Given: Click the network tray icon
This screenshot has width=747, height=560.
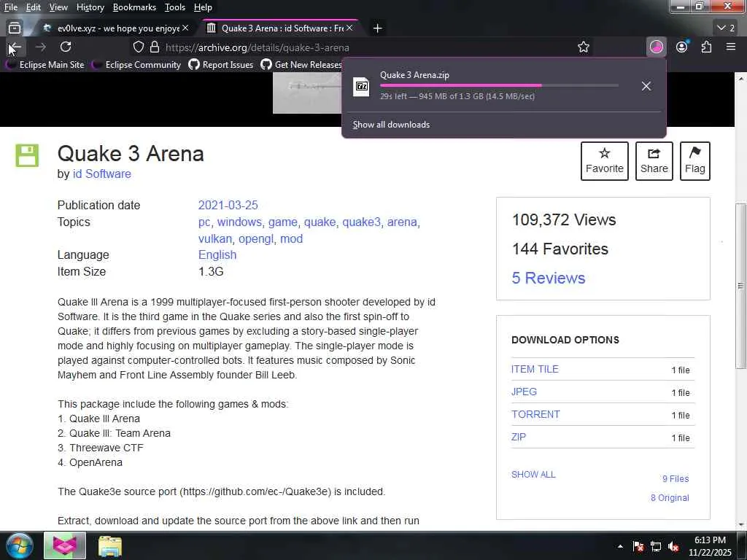Looking at the screenshot, I should pyautogui.click(x=656, y=546).
